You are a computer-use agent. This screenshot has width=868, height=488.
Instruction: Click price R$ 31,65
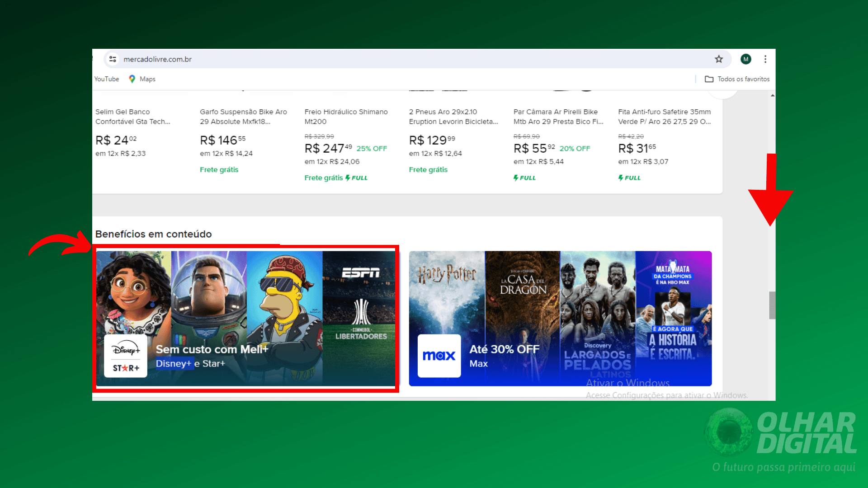(x=637, y=148)
